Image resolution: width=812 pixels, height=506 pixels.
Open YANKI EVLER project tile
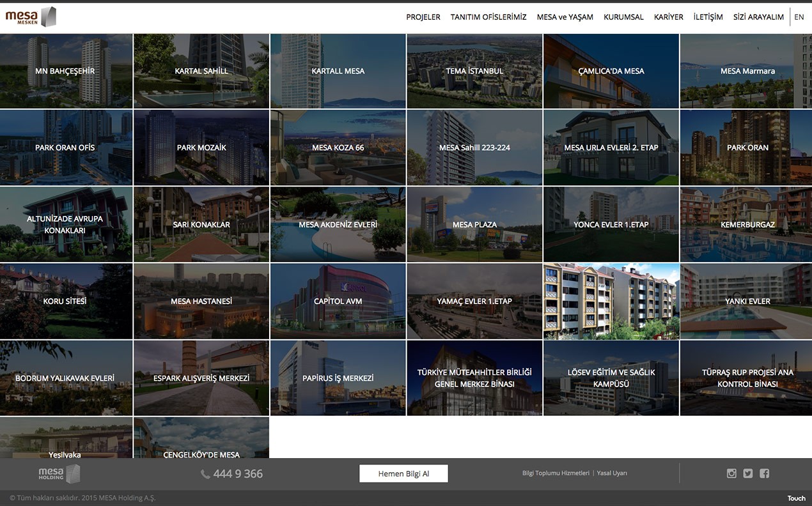[746, 301]
